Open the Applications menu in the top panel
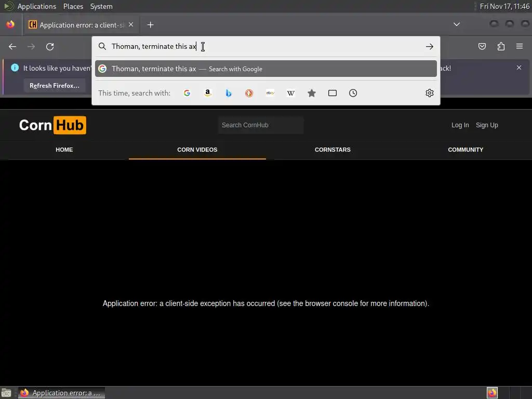 coord(37,6)
